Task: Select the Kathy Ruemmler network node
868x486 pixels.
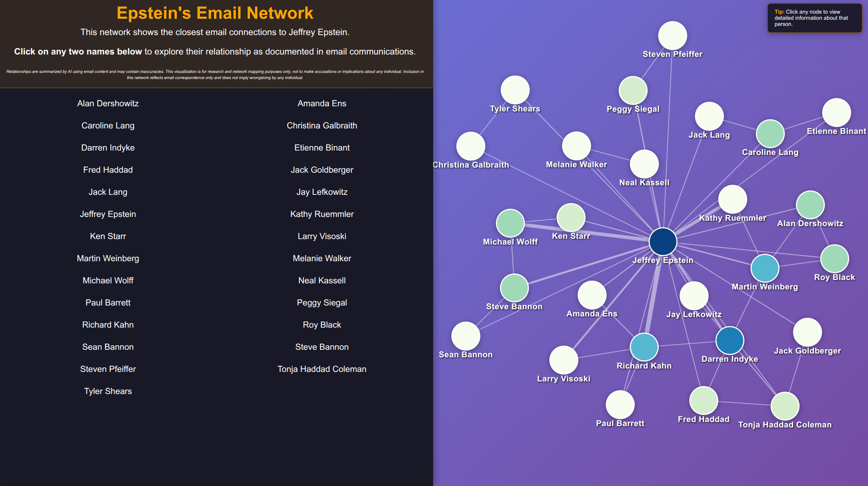Action: coord(732,199)
